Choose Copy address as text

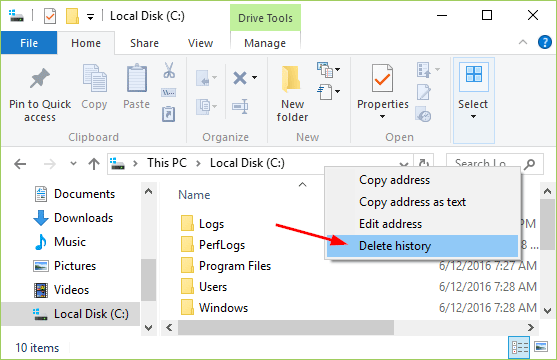pos(422,202)
